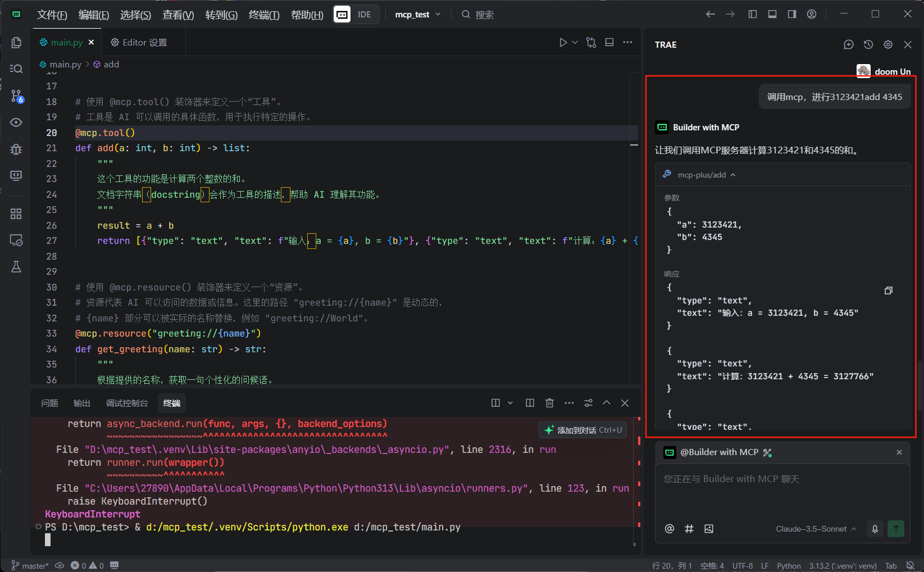Image resolution: width=924 pixels, height=572 pixels.
Task: Click the 添加到对话 button in terminal
Action: coord(582,430)
